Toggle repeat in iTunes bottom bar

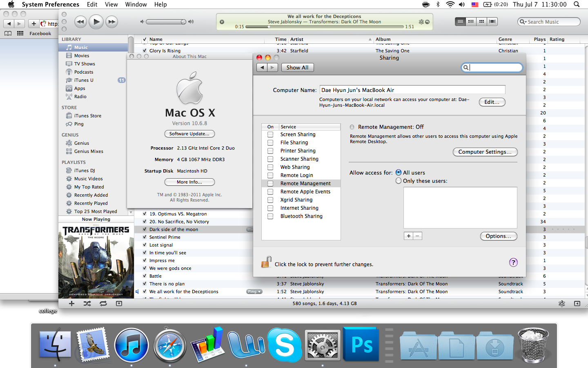pos(103,303)
